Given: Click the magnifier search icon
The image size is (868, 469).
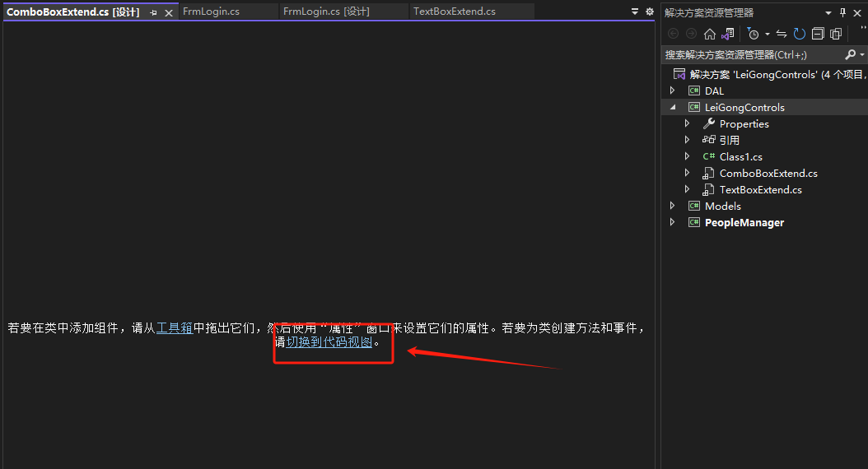Looking at the screenshot, I should click(850, 54).
